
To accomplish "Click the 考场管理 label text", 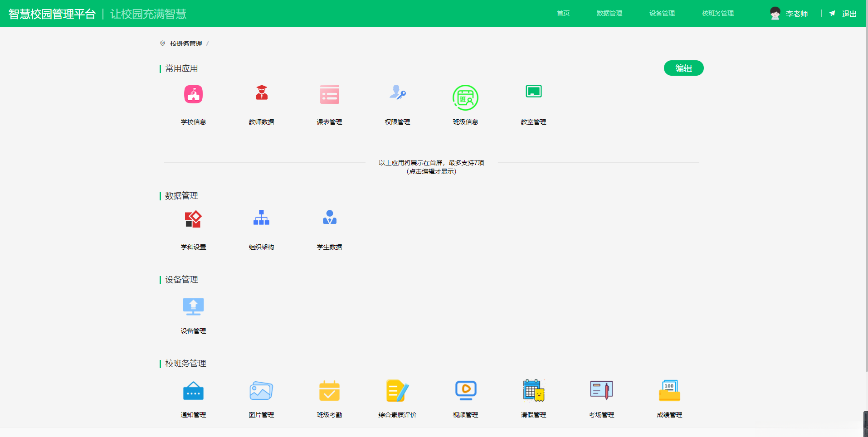I will click(x=602, y=415).
